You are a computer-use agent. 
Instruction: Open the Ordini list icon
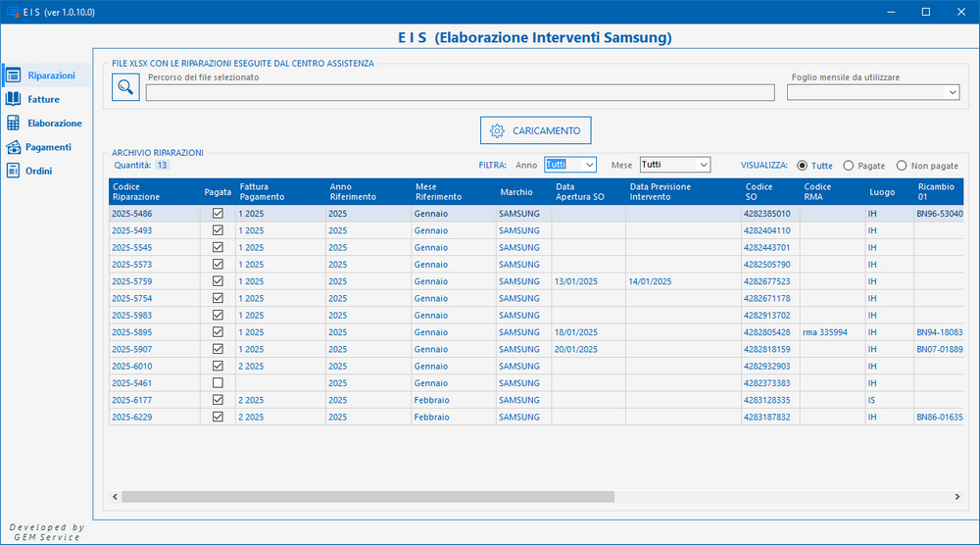click(x=13, y=171)
